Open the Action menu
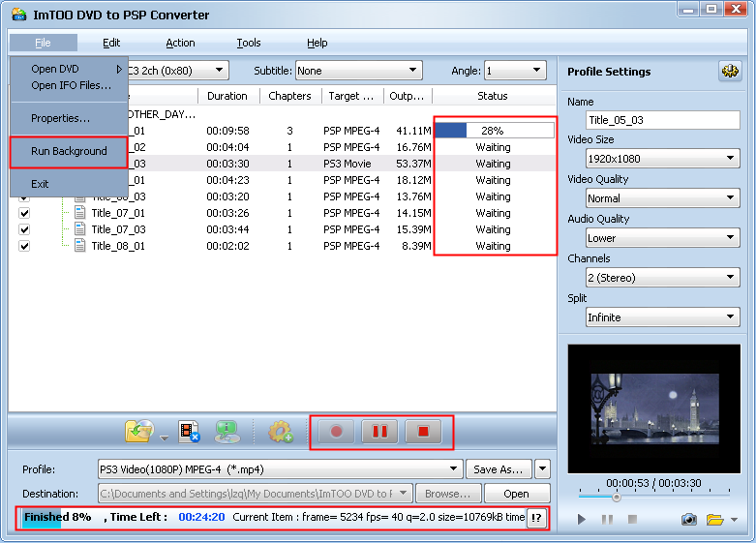 180,43
